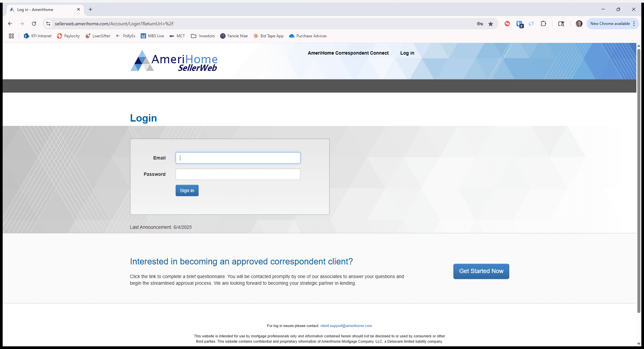Open the MCT bookmark

pyautogui.click(x=177, y=36)
